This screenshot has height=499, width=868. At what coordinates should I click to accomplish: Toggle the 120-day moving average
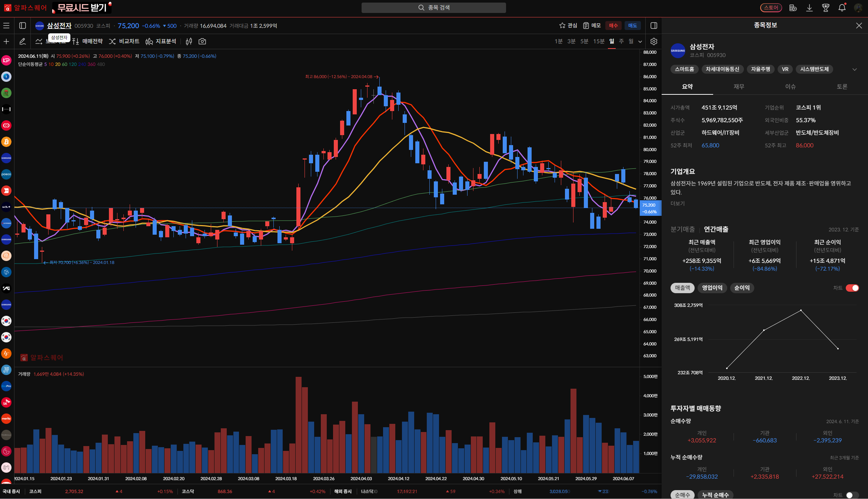[x=73, y=64]
